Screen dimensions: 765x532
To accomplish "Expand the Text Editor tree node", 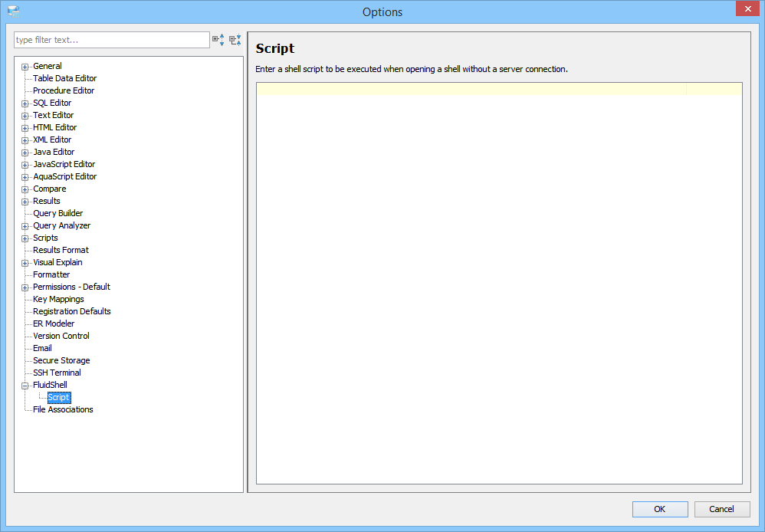I will pos(25,116).
